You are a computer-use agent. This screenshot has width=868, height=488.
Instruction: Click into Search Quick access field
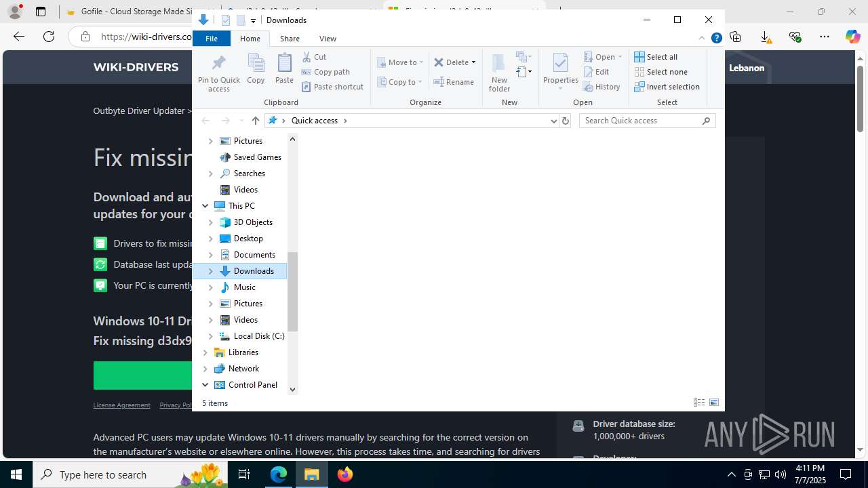tap(641, 121)
